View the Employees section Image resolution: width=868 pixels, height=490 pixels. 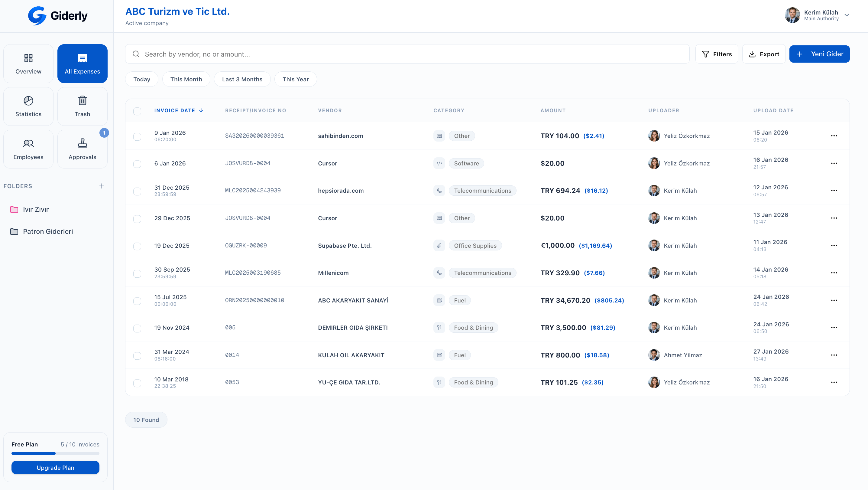28,149
